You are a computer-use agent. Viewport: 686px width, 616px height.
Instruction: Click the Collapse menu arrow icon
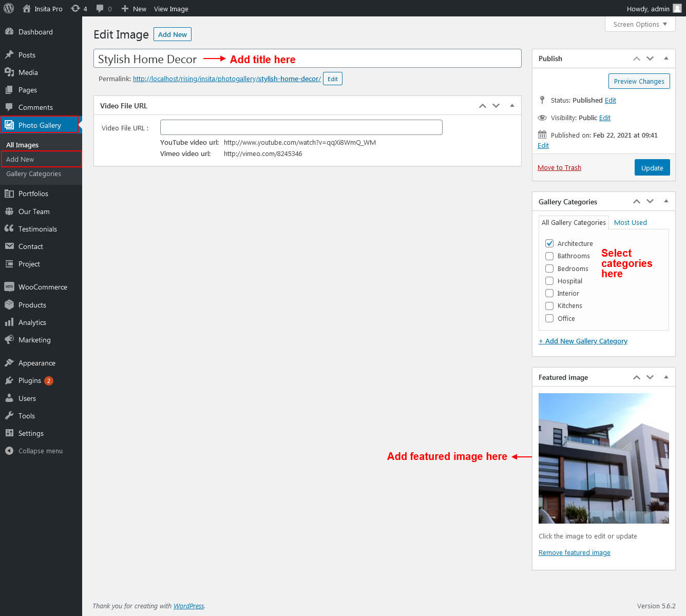pos(9,451)
